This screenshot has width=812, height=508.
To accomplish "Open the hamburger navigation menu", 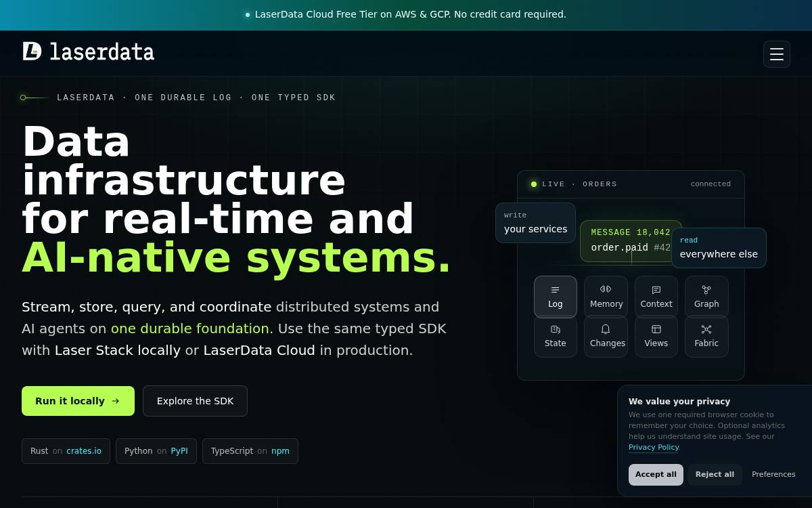I will (777, 54).
